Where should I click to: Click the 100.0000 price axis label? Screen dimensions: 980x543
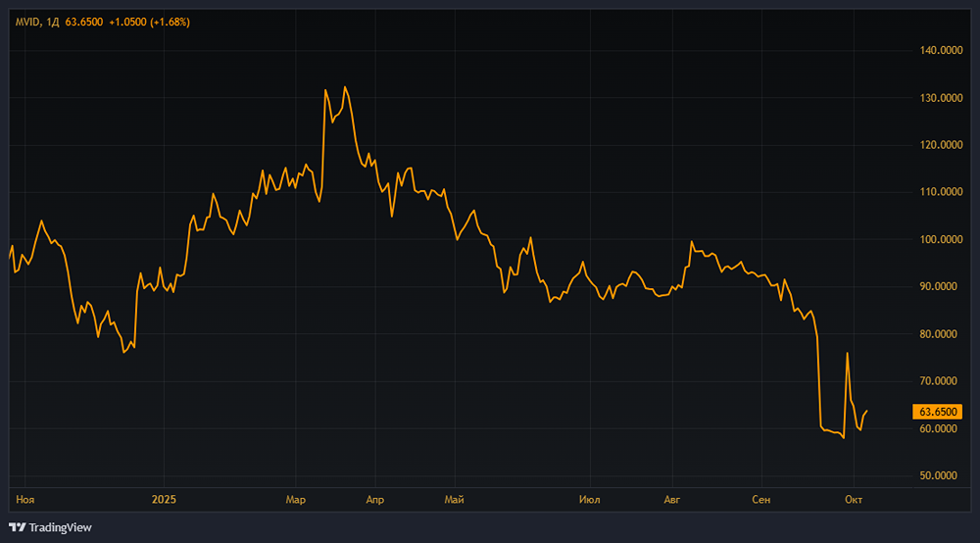(x=941, y=239)
